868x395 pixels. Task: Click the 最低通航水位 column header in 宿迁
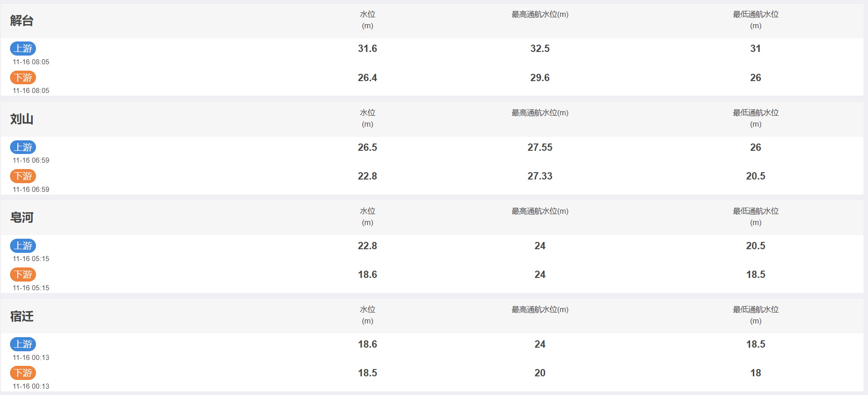click(x=756, y=315)
